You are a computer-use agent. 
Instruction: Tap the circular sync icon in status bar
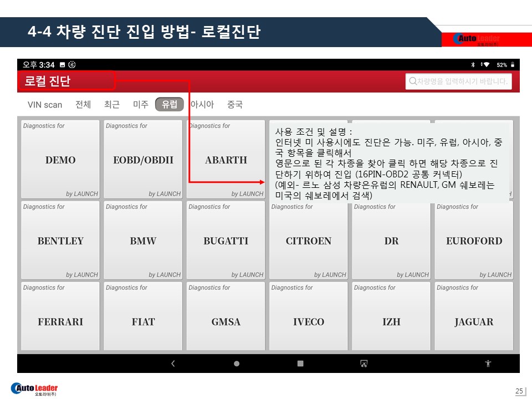72,64
